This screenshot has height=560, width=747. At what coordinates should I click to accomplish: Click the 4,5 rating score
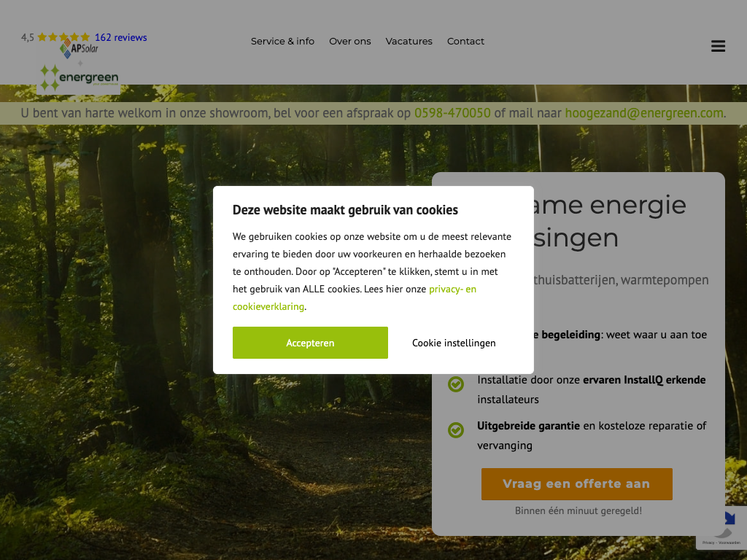point(28,37)
